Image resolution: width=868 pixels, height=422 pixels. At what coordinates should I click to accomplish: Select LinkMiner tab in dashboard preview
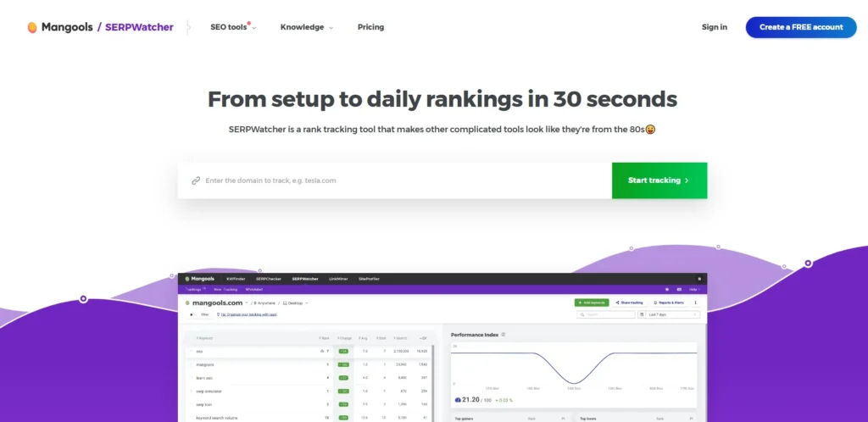(338, 279)
